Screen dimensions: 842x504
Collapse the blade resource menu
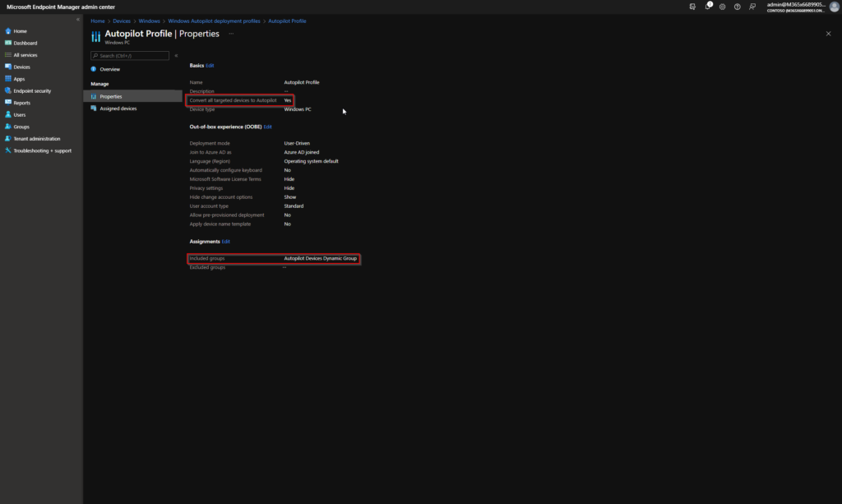click(x=176, y=56)
